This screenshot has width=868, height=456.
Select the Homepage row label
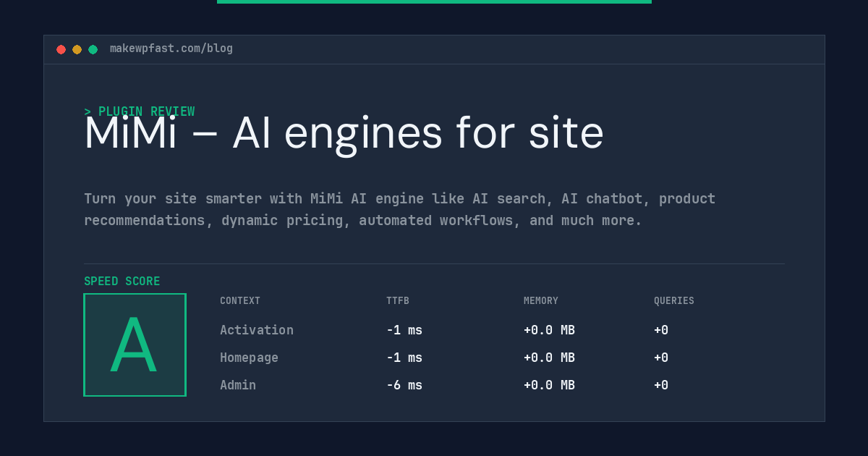pos(249,358)
